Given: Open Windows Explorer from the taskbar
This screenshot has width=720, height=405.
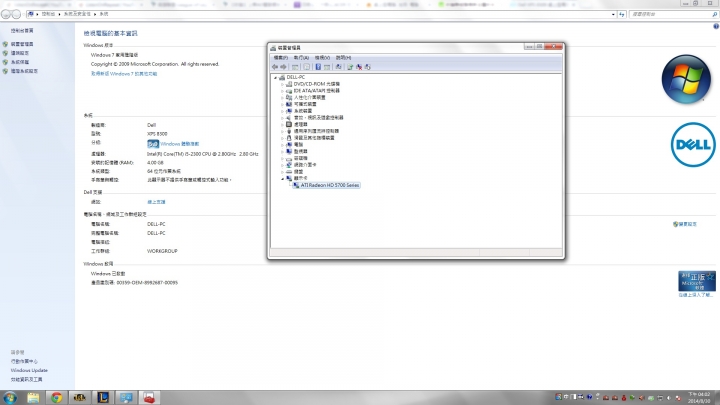Looking at the screenshot, I should click(33, 398).
